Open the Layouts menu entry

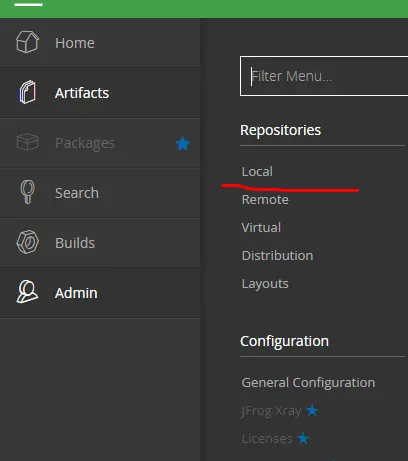click(x=265, y=284)
